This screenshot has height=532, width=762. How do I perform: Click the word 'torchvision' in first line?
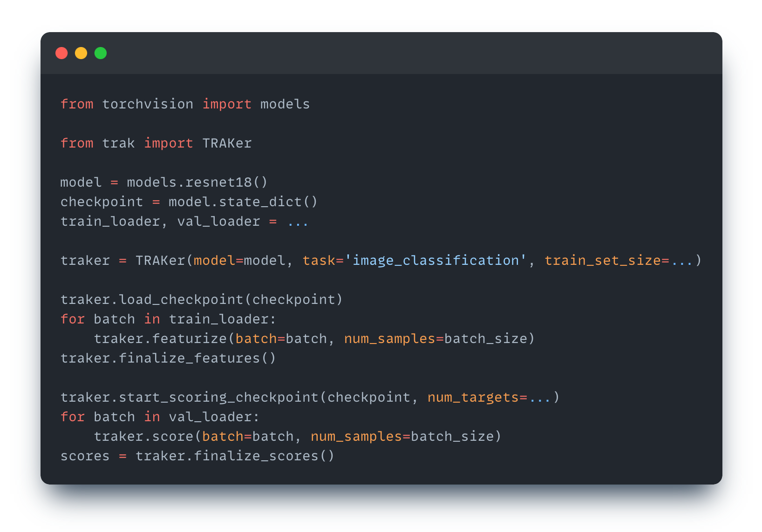click(x=148, y=104)
